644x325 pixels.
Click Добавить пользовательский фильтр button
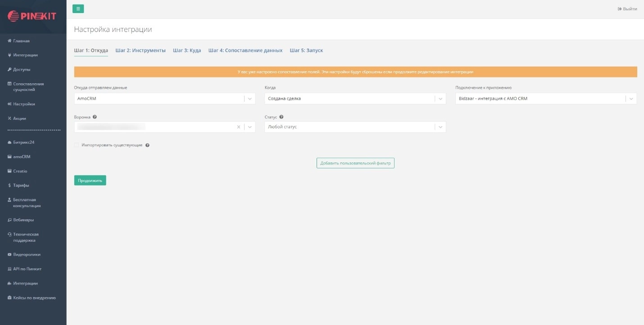click(x=355, y=163)
